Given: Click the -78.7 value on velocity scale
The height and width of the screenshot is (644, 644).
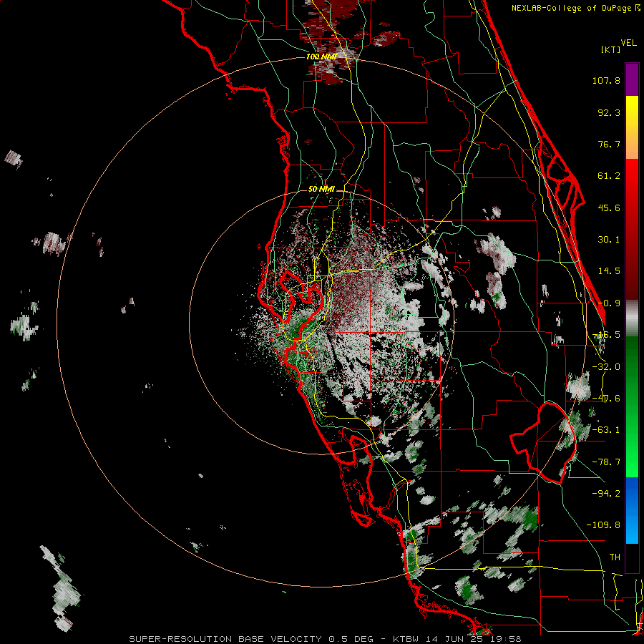Looking at the screenshot, I should (606, 462).
